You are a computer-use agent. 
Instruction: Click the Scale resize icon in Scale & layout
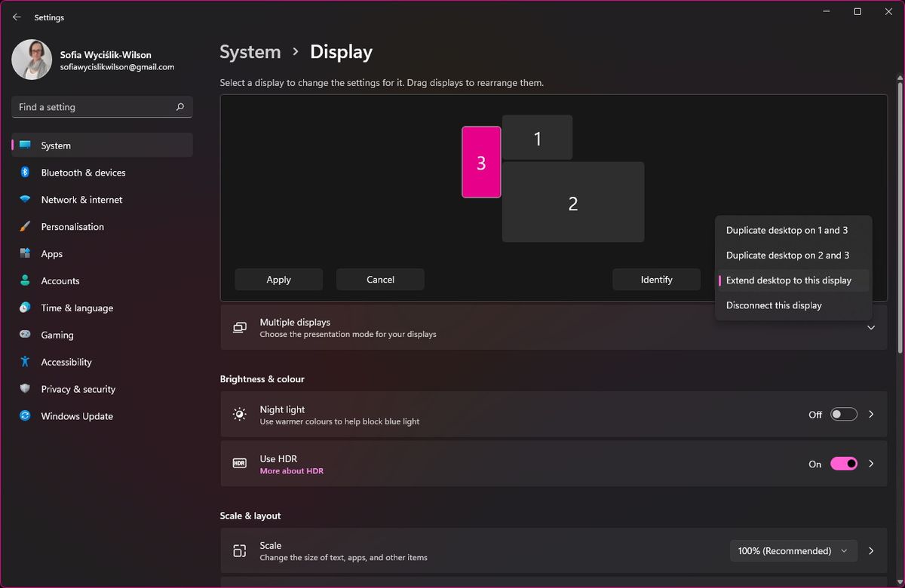click(239, 550)
